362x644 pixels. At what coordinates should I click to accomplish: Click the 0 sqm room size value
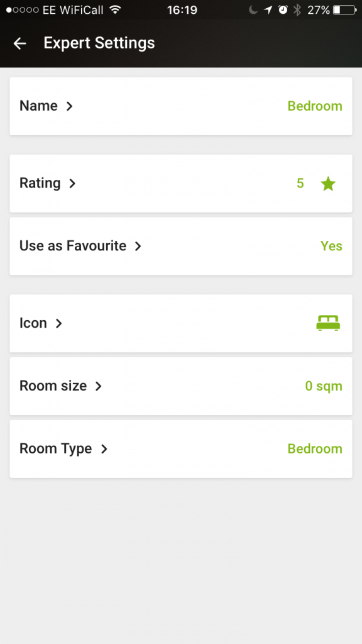[324, 386]
